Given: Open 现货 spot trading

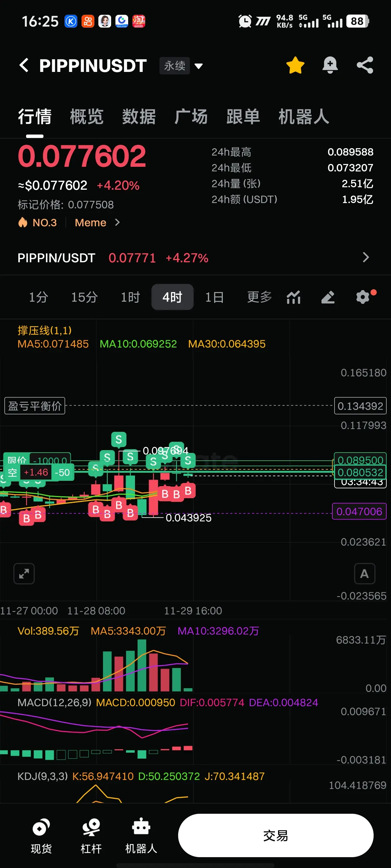Looking at the screenshot, I should pos(41,836).
